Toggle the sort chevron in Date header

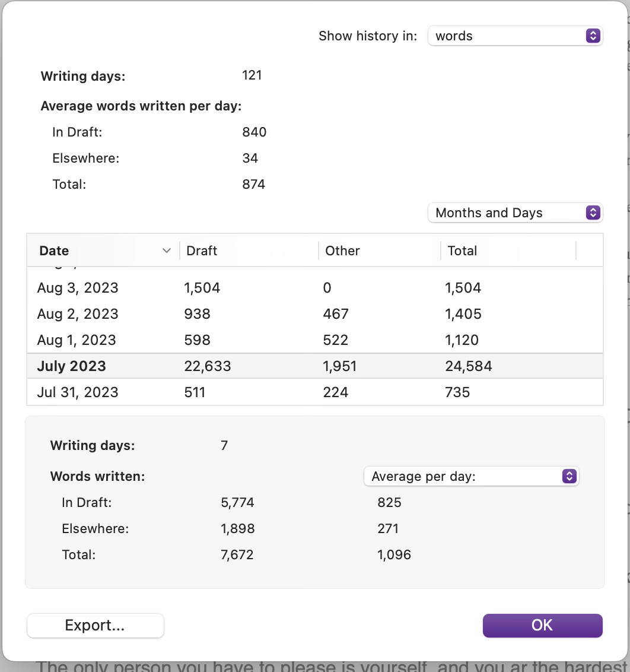[x=167, y=251]
